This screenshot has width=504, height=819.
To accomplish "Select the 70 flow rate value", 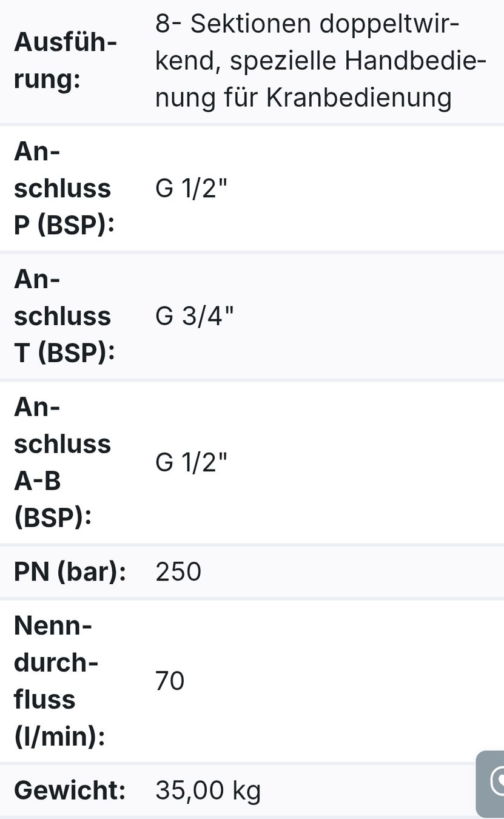I will [x=170, y=681].
